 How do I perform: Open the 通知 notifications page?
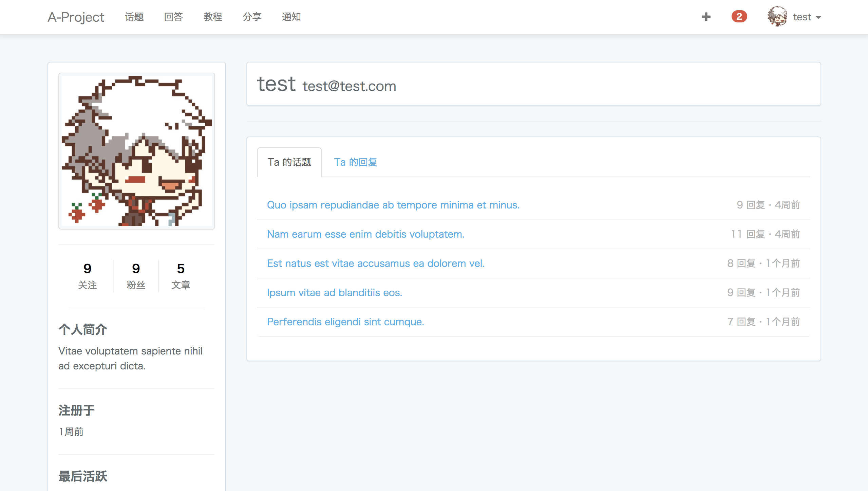tap(291, 17)
